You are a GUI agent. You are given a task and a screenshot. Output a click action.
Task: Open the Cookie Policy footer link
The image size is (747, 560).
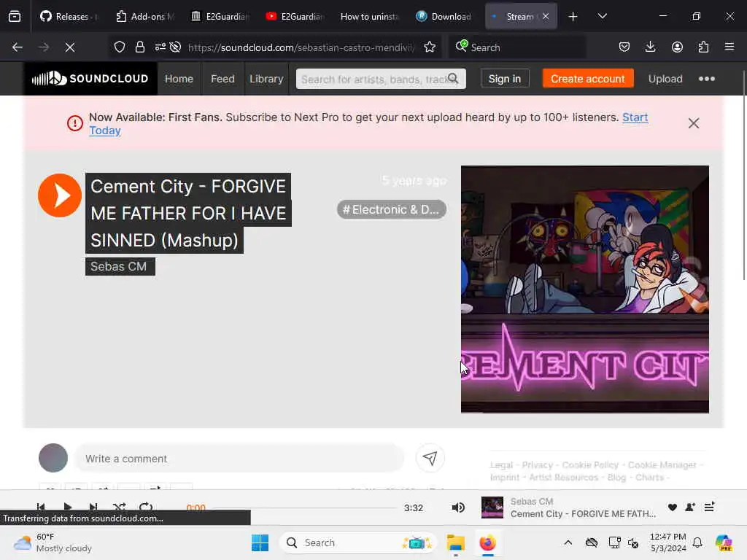click(590, 464)
